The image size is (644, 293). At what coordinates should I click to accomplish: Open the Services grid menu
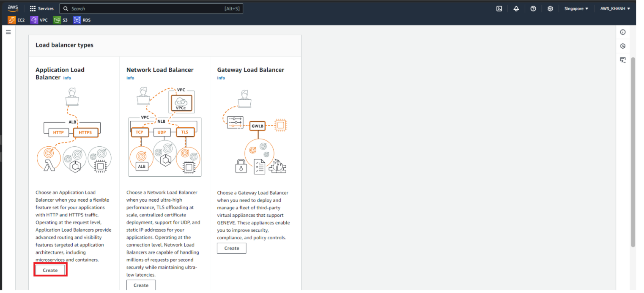tap(42, 8)
